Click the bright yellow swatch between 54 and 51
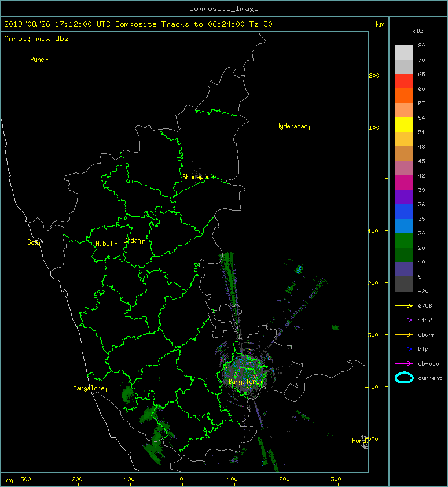This screenshot has width=448, height=487. pos(404,124)
